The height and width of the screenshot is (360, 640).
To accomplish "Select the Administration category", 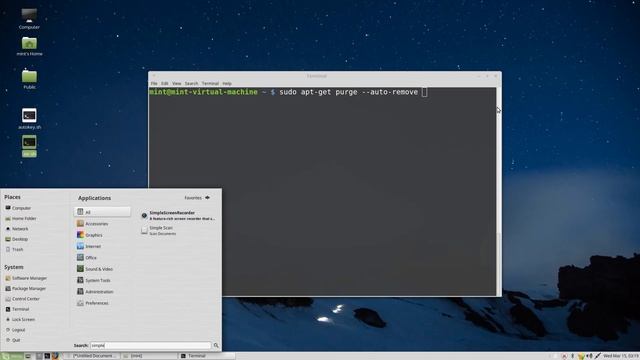I will (95, 292).
